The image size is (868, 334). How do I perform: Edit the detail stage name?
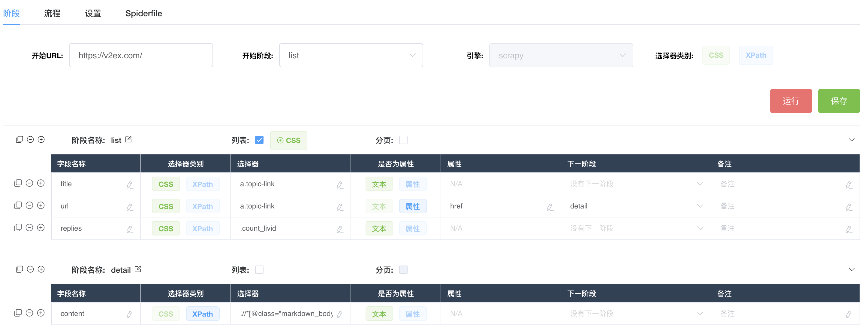pos(138,269)
